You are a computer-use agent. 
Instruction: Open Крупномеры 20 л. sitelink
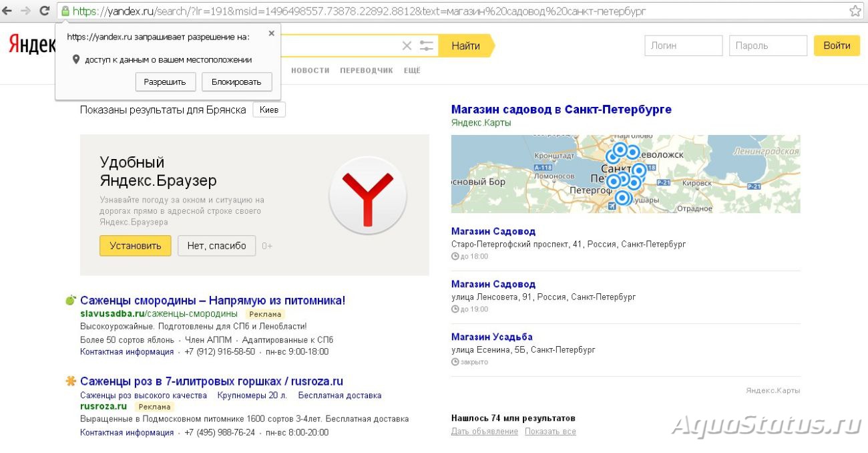(252, 396)
